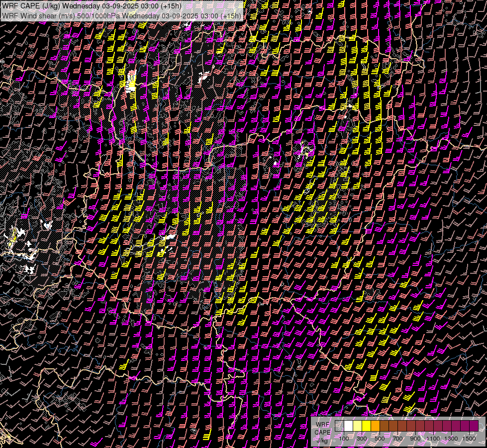Viewport: 487px width, 448px height.
Task: Click the WRF label in legend
Action: (323, 425)
